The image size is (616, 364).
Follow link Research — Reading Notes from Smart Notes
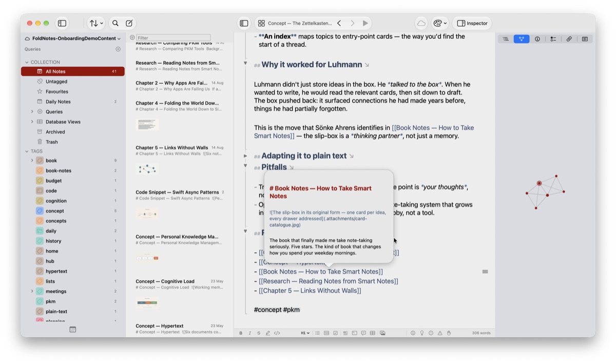pyautogui.click(x=329, y=281)
